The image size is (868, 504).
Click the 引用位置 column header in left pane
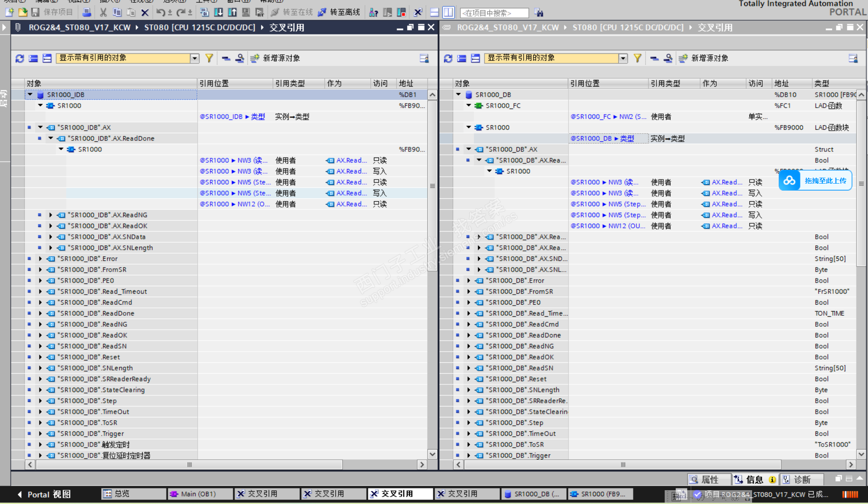click(x=235, y=83)
